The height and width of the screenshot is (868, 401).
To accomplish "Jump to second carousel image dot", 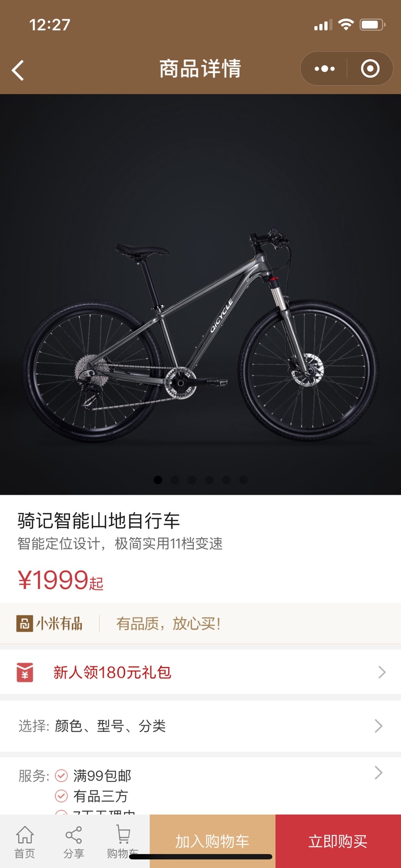I will [x=175, y=480].
